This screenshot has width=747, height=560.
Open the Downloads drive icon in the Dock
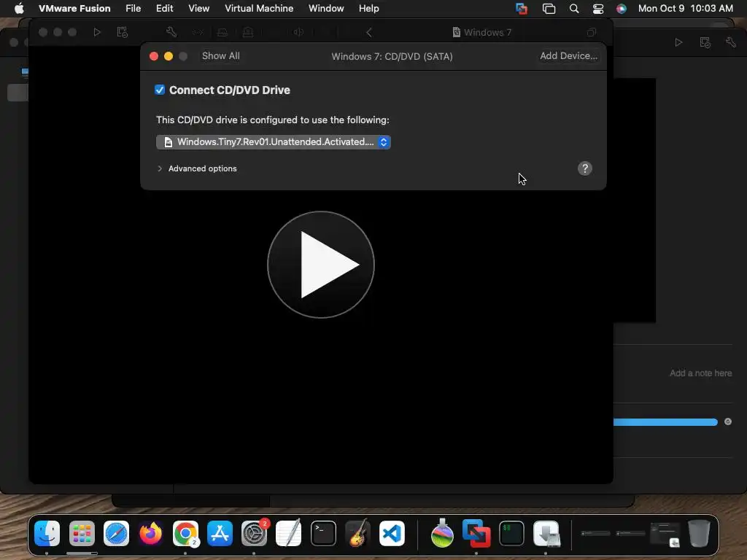pos(546,533)
